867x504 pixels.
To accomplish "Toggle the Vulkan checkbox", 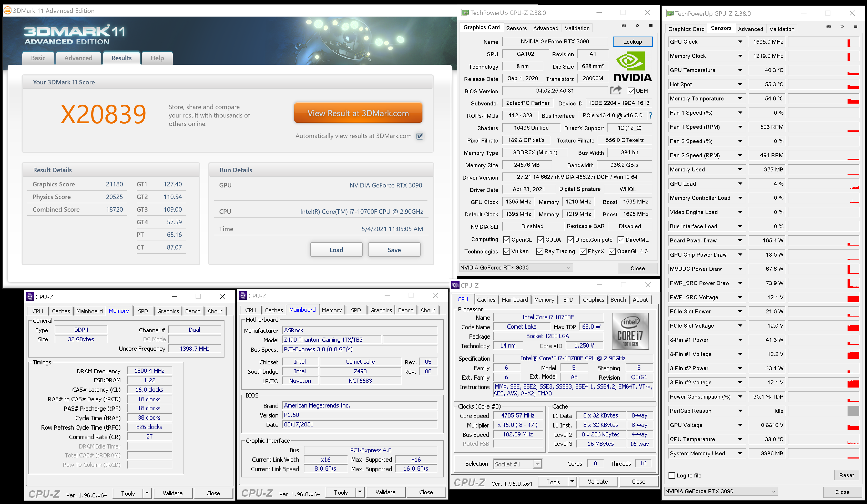I will (x=506, y=252).
